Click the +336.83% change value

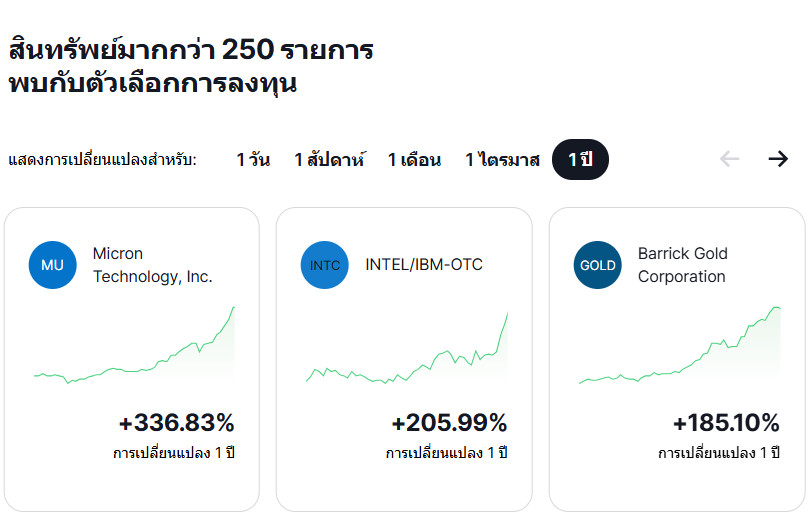pos(176,423)
